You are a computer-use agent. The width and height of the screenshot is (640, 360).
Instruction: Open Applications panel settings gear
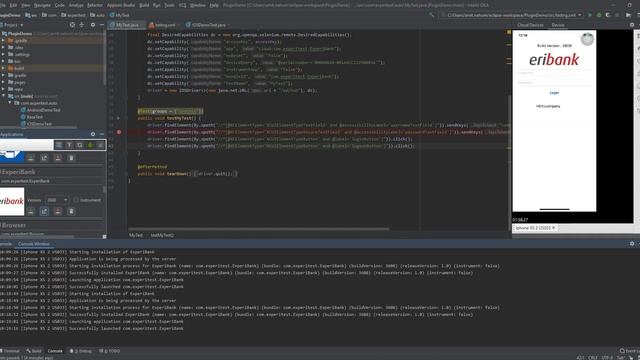93,134
